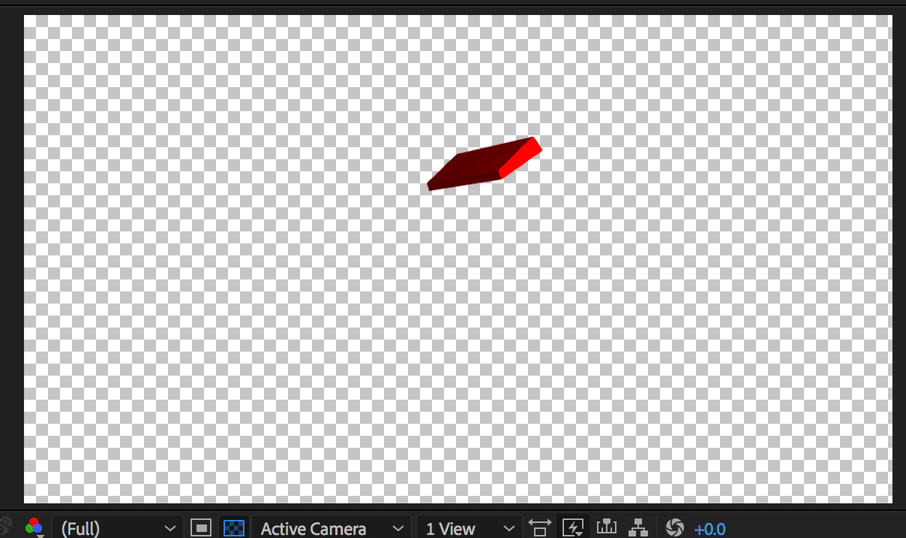Toggle pixel aspect ratio correction icon

tap(540, 528)
